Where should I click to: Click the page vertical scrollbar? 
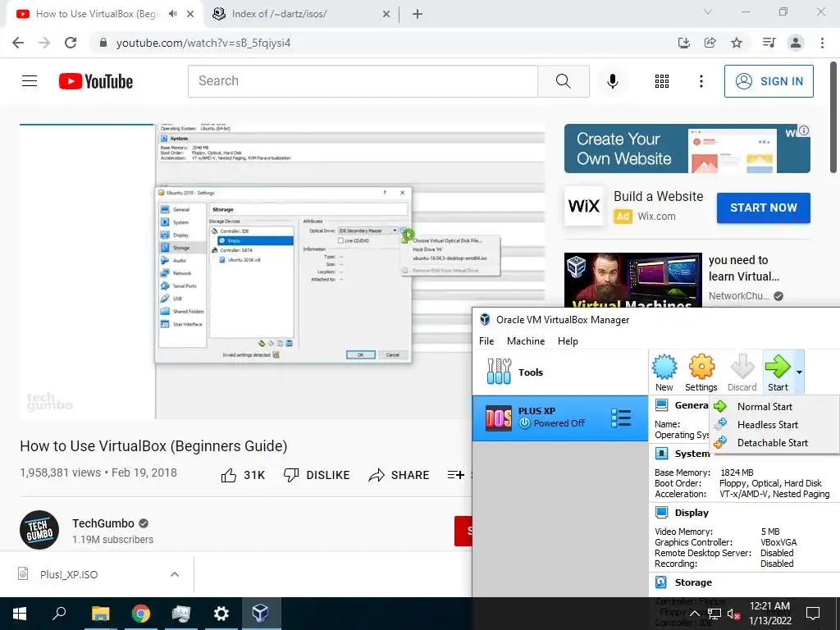click(x=834, y=118)
